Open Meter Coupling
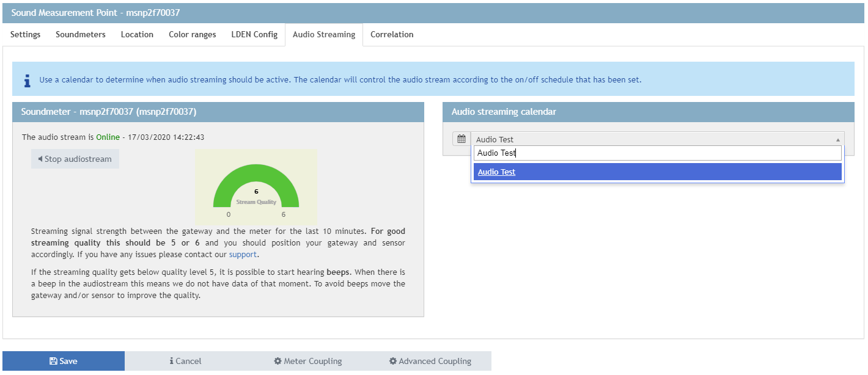Viewport: 868px width, 375px height. (x=308, y=361)
